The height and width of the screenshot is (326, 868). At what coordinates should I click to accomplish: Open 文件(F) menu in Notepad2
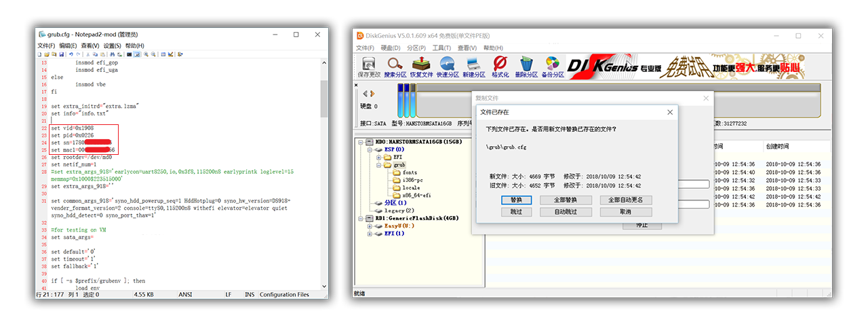(x=46, y=46)
